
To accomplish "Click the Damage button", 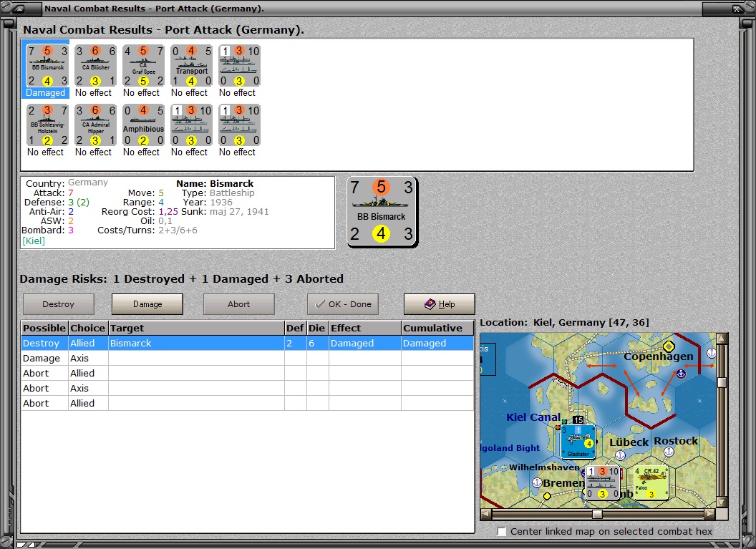I will 147,304.
